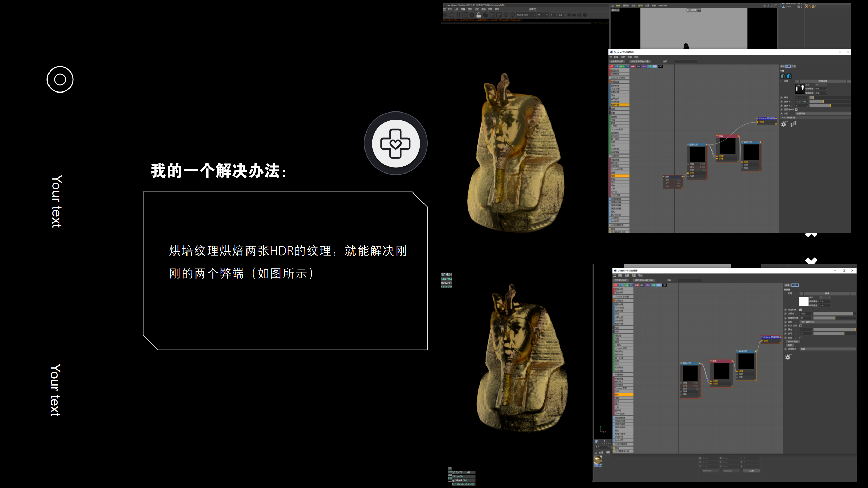Click the clay mode sphere icon in Live Viewer
Viewport: 868px width, 488px height.
(485, 15)
